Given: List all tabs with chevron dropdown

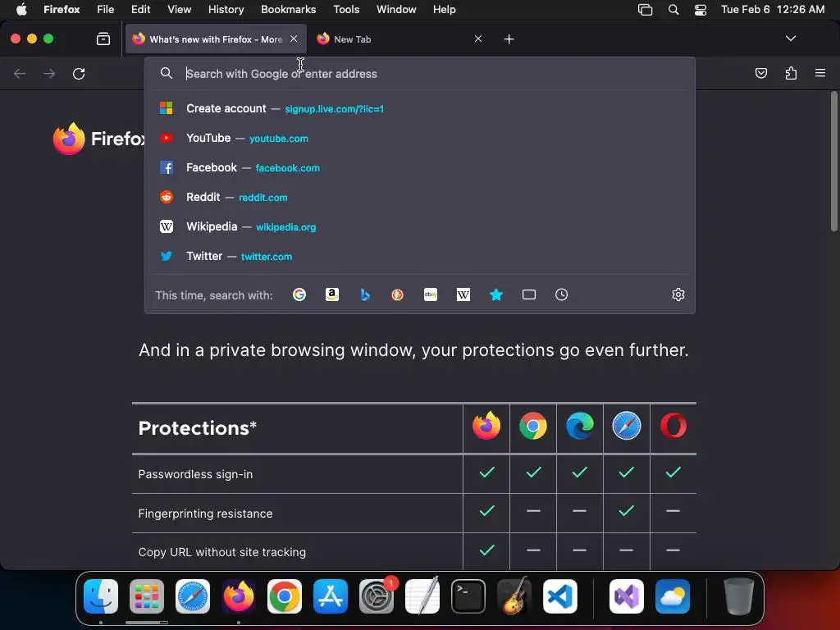Looking at the screenshot, I should 791,39.
